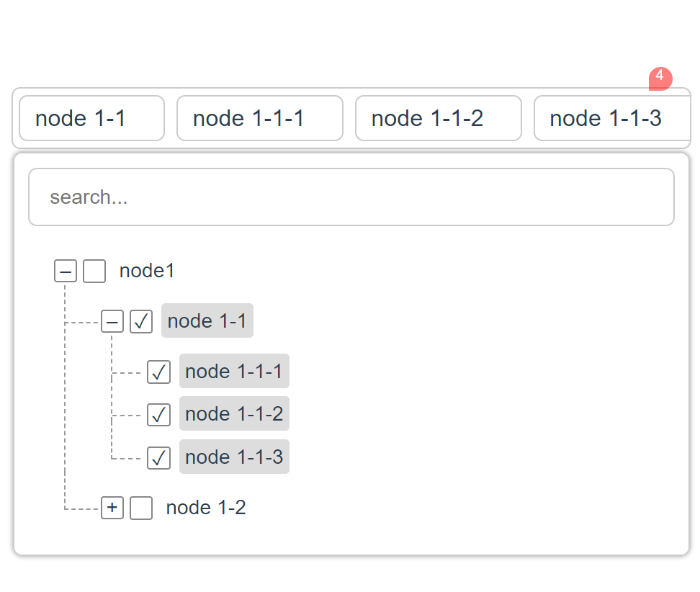
Task: Select the "node1" root label in tree
Action: (147, 271)
